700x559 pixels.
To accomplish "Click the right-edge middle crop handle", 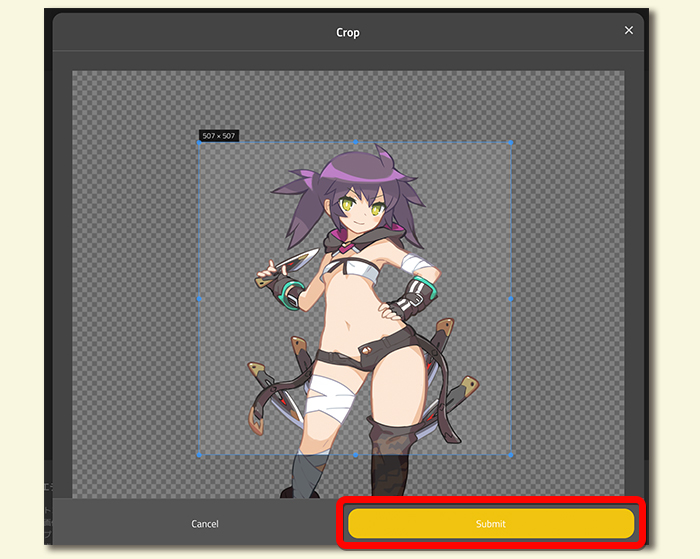I will (x=511, y=299).
